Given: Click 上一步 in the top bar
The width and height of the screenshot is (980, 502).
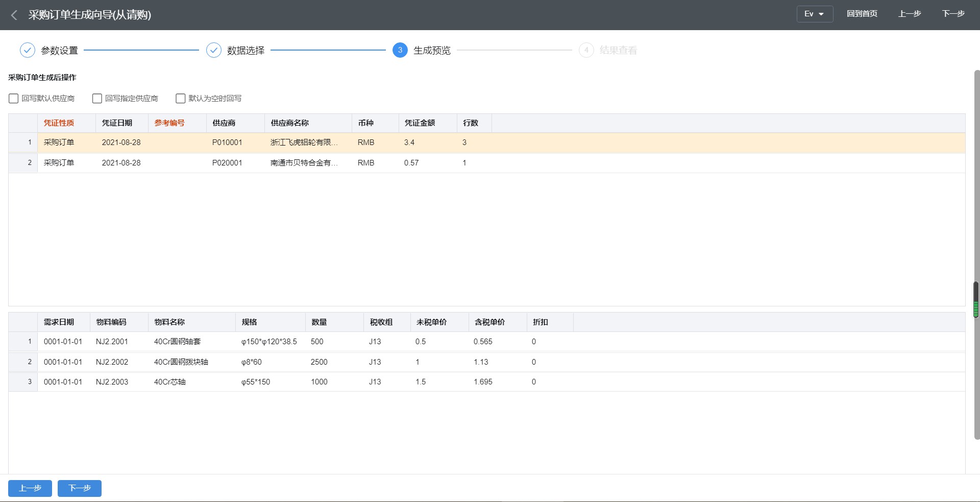Looking at the screenshot, I should [x=910, y=14].
